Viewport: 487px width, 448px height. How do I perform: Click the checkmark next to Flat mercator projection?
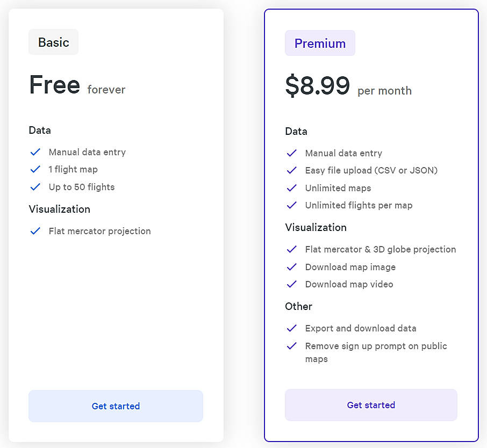[35, 231]
